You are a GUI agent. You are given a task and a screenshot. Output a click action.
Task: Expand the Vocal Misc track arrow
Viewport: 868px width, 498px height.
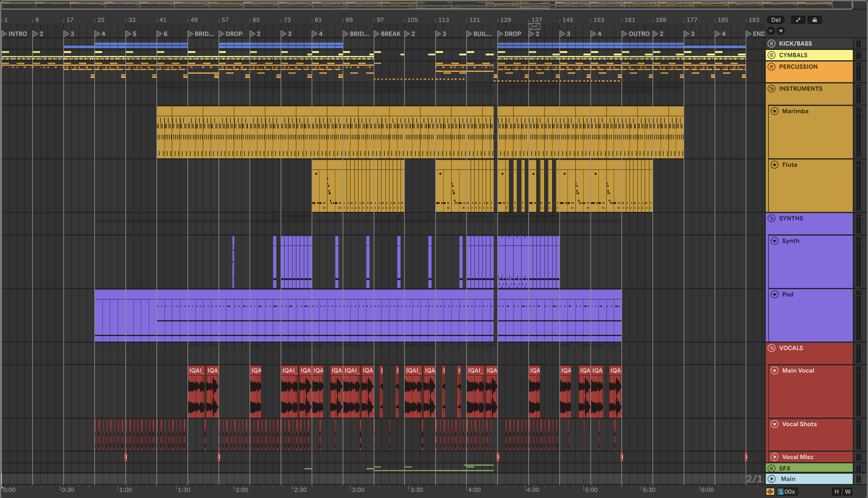pos(774,457)
